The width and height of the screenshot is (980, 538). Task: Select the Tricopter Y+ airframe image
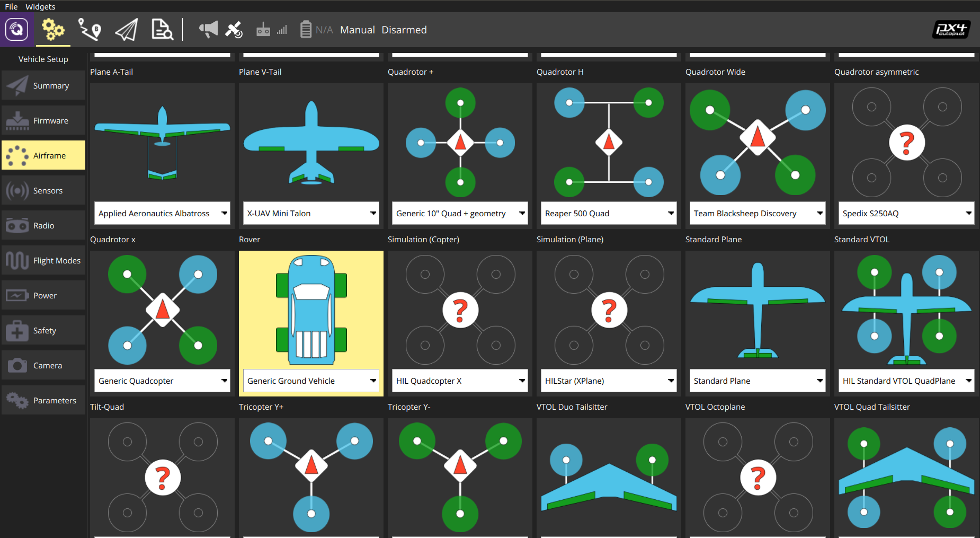click(311, 477)
